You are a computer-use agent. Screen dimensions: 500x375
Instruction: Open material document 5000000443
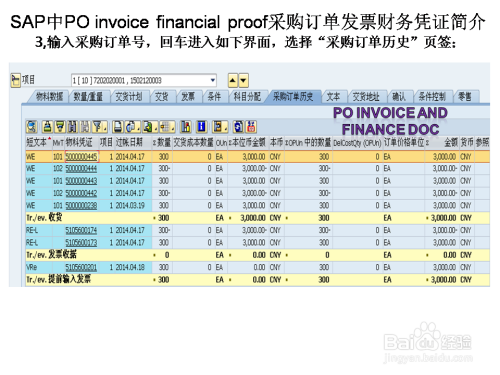(81, 181)
